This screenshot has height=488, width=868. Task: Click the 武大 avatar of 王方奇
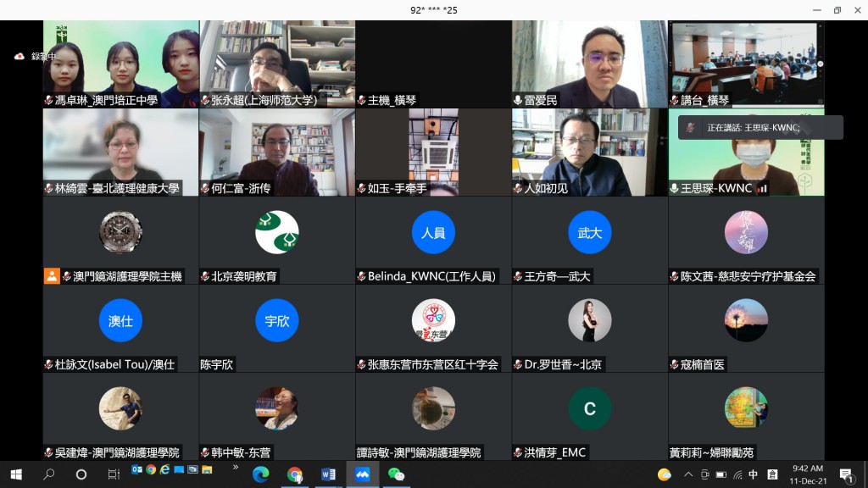(x=589, y=232)
